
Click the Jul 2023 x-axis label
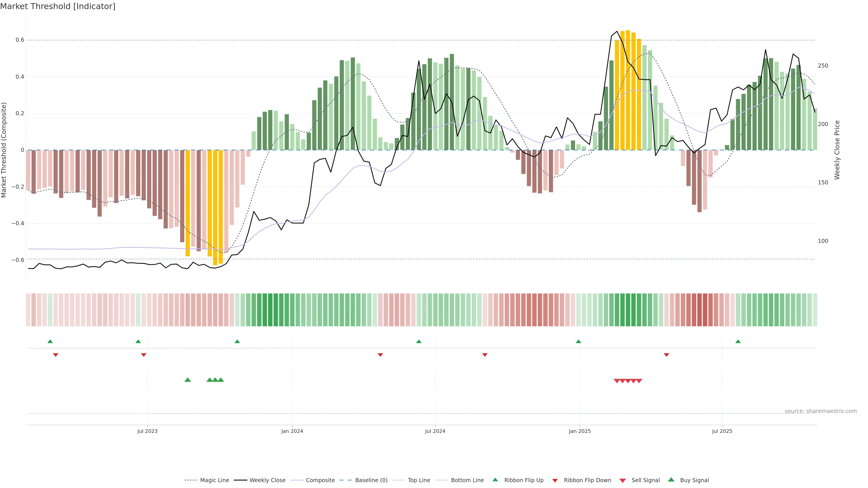pyautogui.click(x=147, y=431)
